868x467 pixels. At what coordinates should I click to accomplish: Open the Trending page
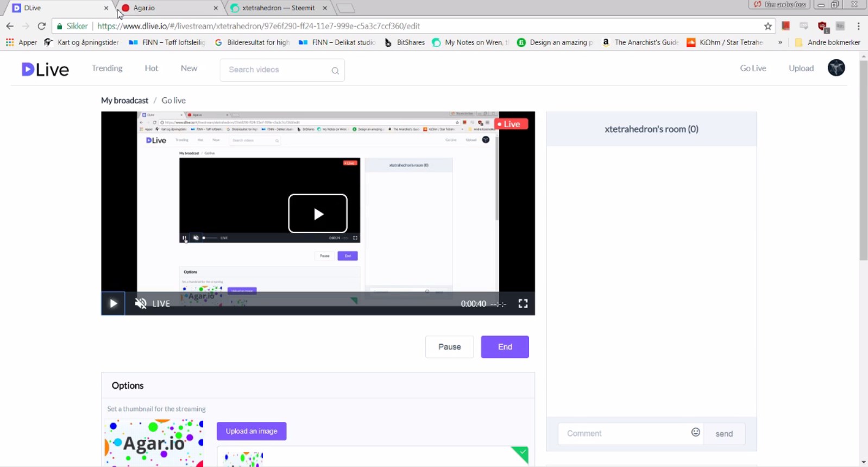(x=107, y=68)
